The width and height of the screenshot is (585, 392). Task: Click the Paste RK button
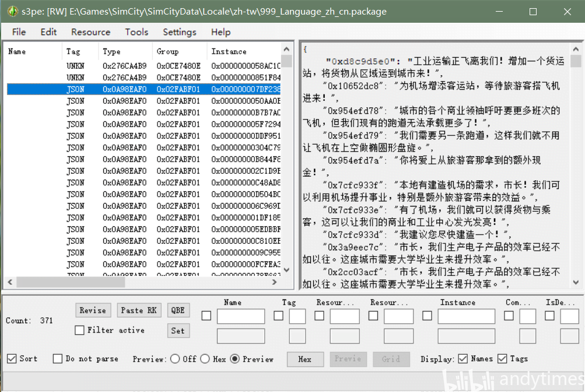click(139, 310)
